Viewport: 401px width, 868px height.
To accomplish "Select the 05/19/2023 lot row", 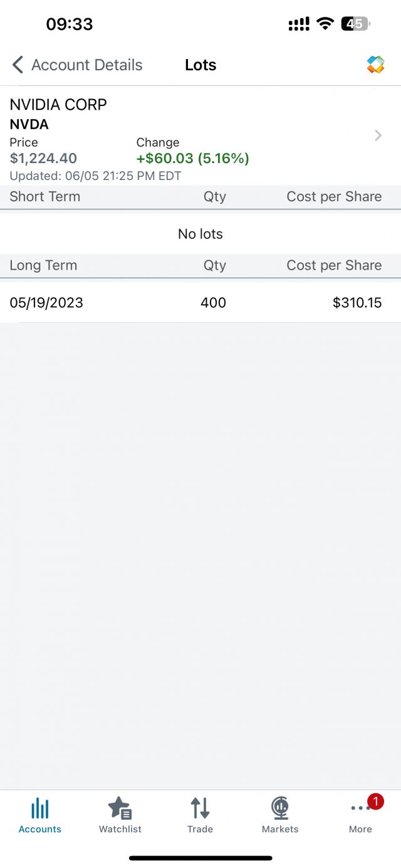I will coord(200,303).
